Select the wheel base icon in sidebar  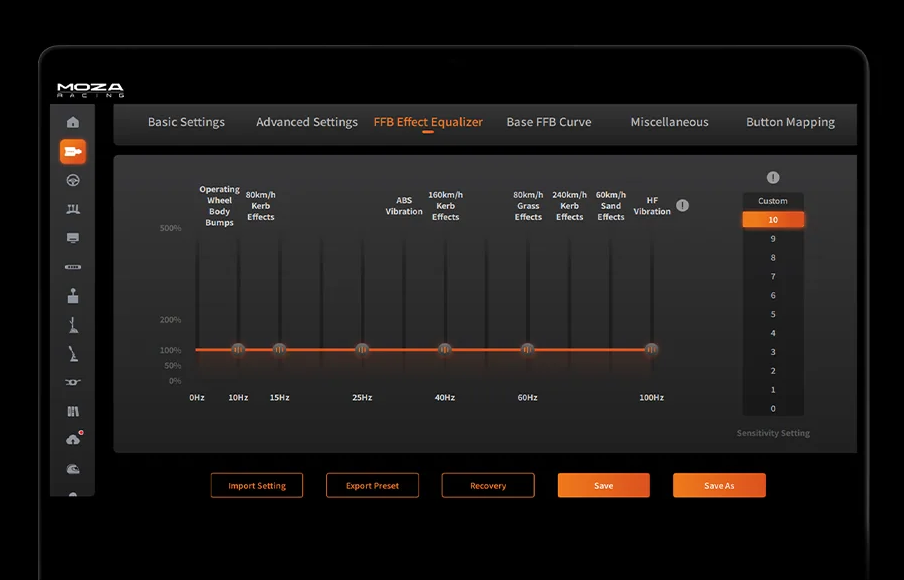[x=73, y=151]
